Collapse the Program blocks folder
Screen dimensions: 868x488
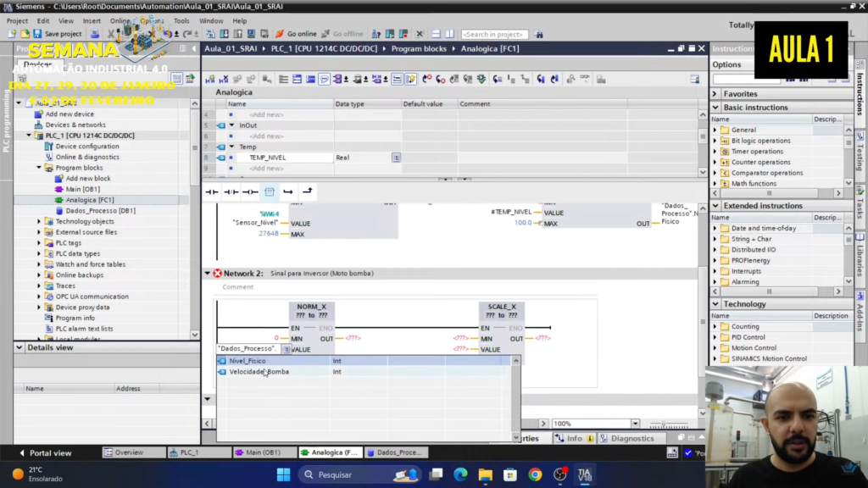click(39, 168)
